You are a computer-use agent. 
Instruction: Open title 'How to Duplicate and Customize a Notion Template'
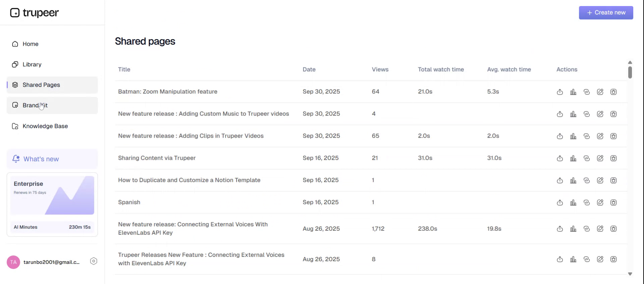pos(189,180)
